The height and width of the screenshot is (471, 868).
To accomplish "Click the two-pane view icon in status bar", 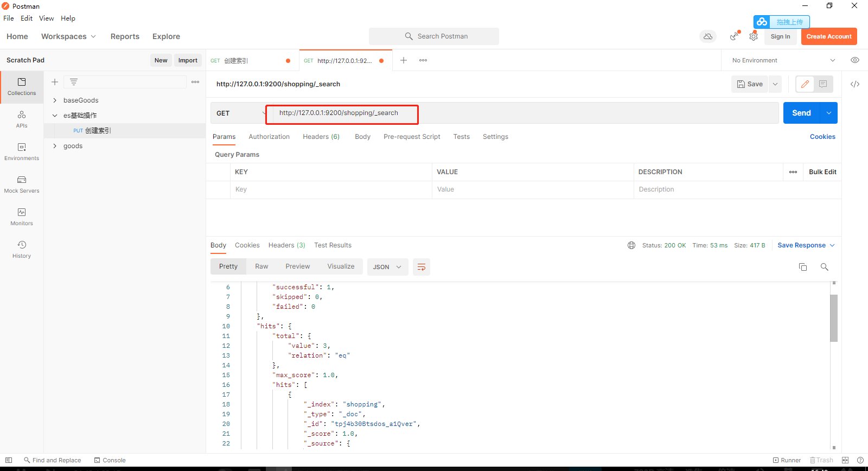I will [845, 460].
